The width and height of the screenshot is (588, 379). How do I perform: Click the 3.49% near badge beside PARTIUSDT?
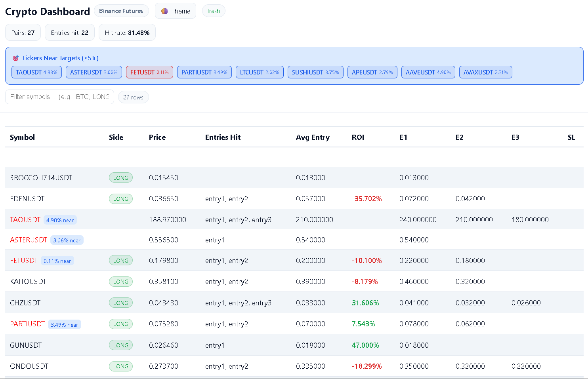click(x=65, y=324)
